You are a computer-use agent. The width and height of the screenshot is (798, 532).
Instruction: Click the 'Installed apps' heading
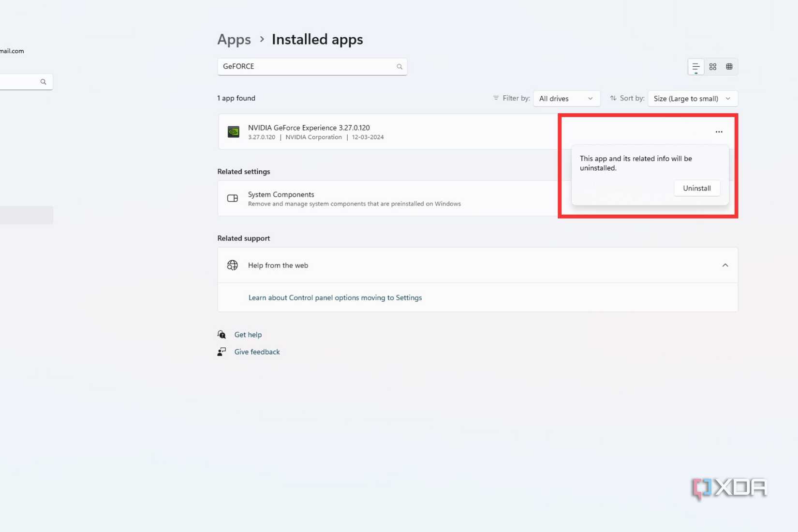pyautogui.click(x=317, y=39)
